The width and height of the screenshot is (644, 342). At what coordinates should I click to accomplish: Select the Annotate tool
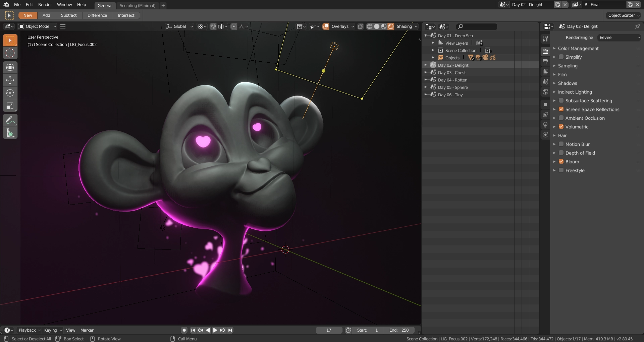pos(10,120)
